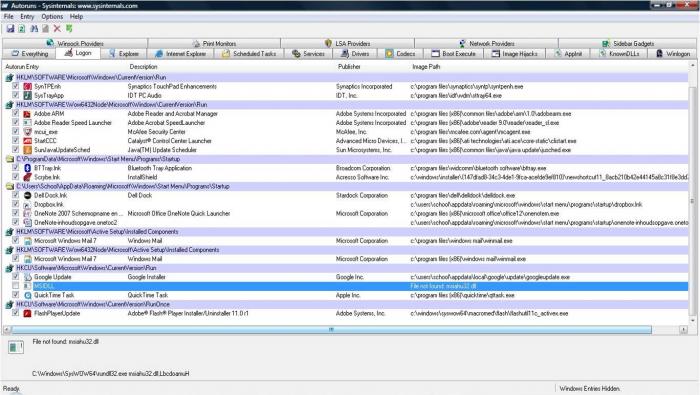Open the Entry menu
Viewport: 700px width, 395px height.
[x=27, y=17]
